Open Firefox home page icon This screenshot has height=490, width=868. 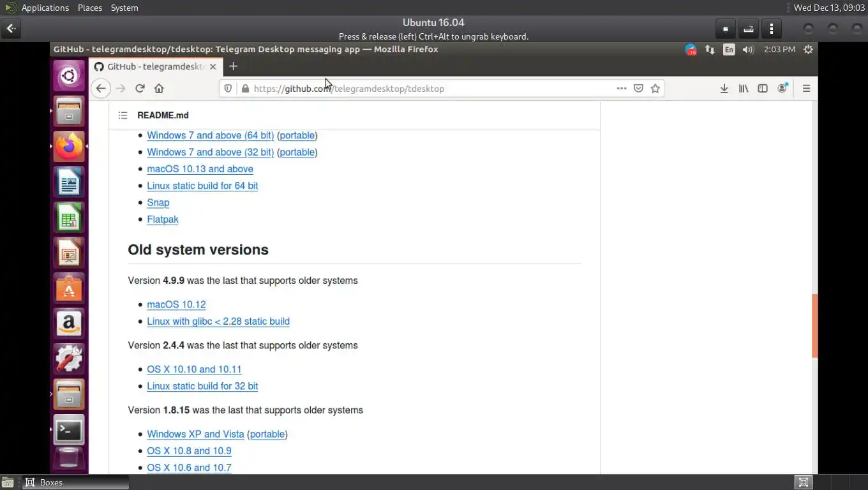click(159, 89)
